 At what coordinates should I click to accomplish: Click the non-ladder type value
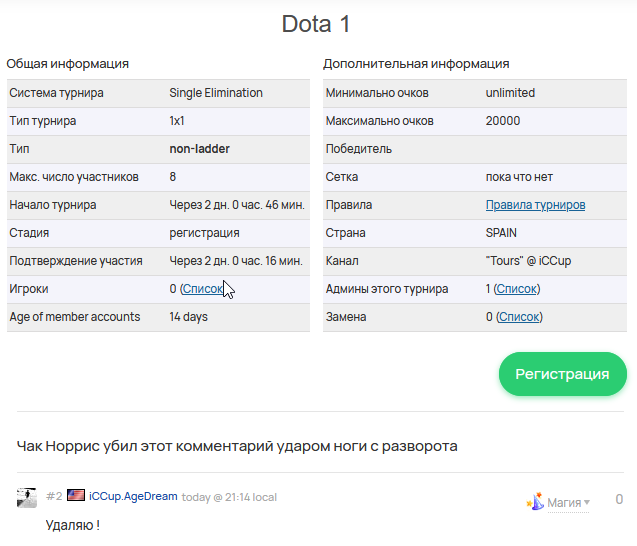point(200,149)
